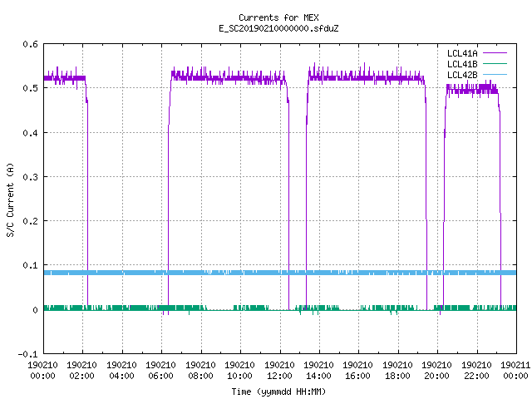Click the 190210 02:00 x-axis tick label

82,371
